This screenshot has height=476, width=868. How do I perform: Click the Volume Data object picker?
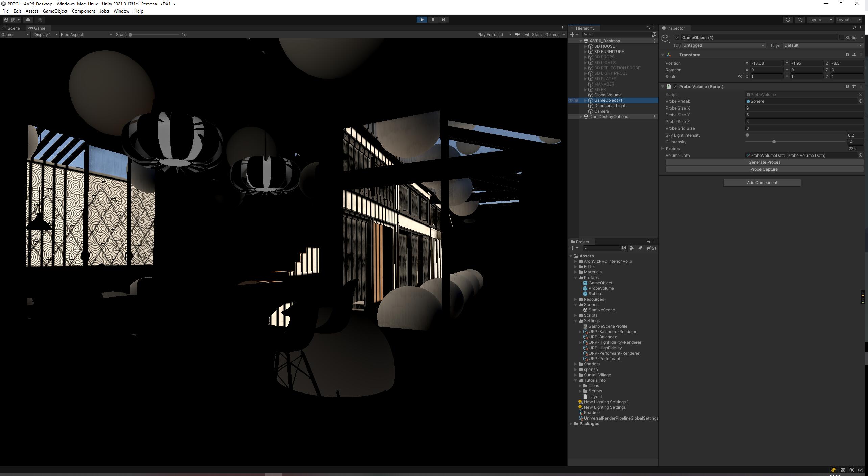(861, 156)
